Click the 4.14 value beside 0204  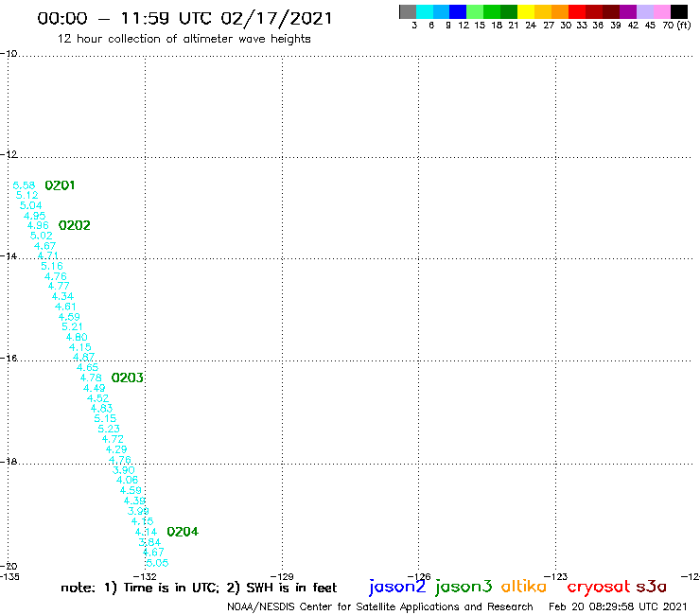[146, 532]
